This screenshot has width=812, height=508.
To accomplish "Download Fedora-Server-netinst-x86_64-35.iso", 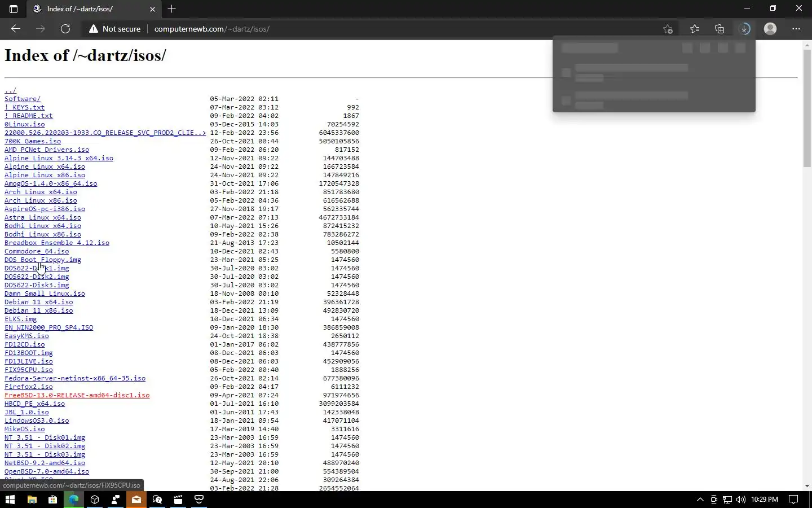I will (x=75, y=378).
